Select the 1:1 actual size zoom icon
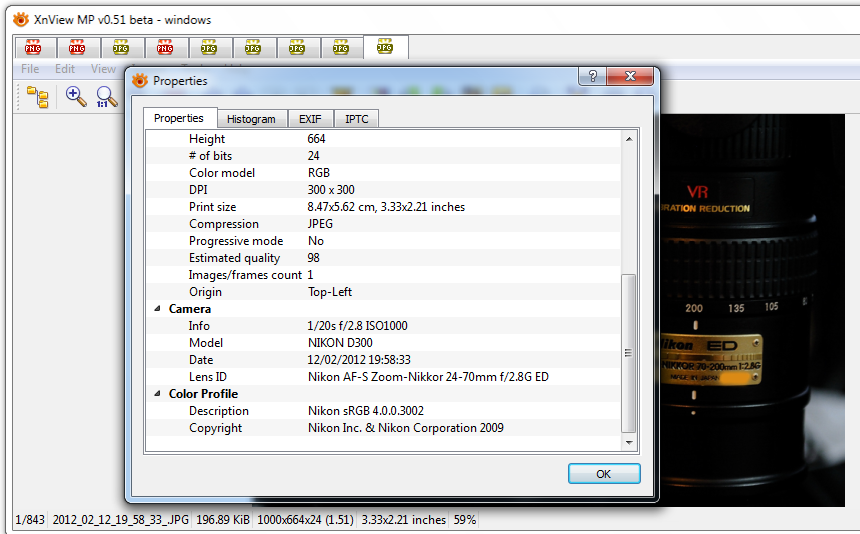This screenshot has height=534, width=860. click(x=106, y=97)
